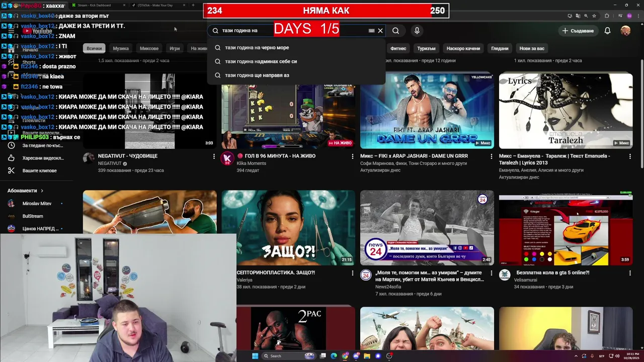This screenshot has height=362, width=644.
Task: Open Вашите клипове in sidebar
Action: 36,170
